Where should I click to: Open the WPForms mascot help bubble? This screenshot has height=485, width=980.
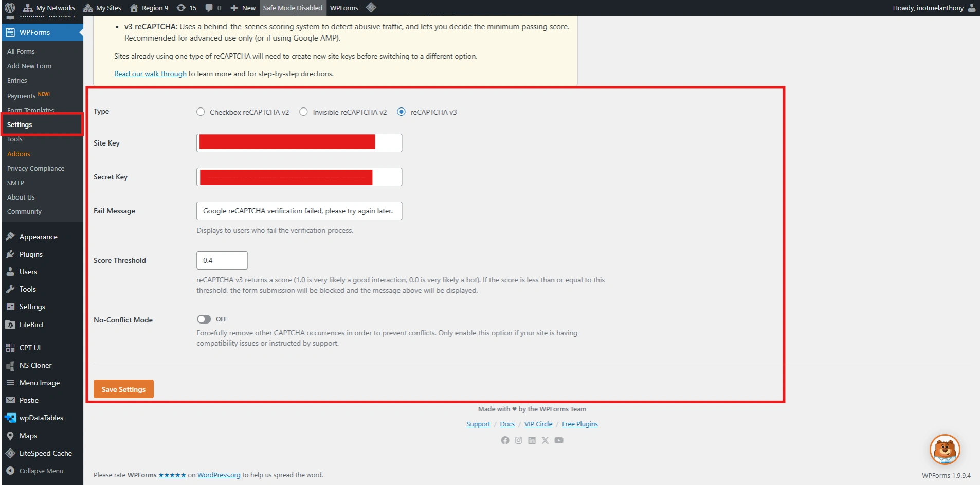(x=945, y=450)
